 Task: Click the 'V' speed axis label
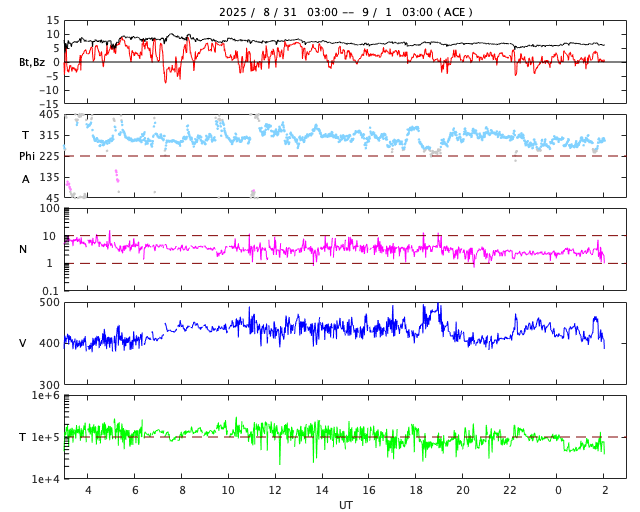tap(23, 343)
